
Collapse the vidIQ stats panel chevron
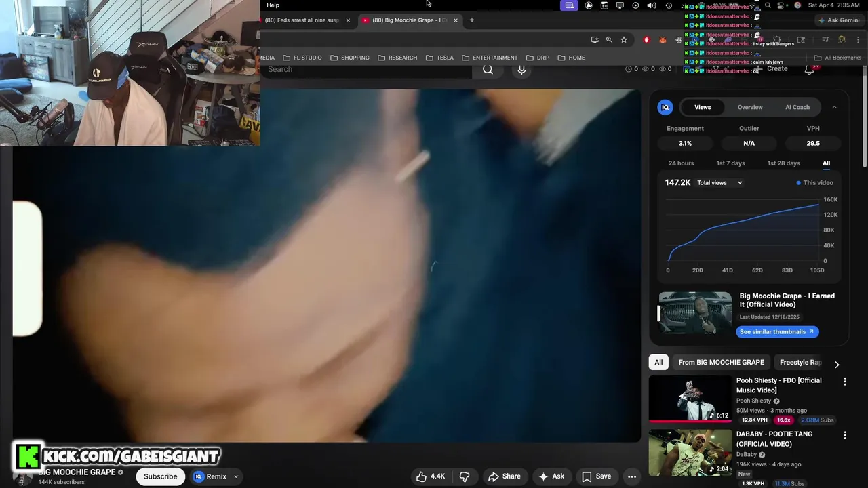(834, 107)
